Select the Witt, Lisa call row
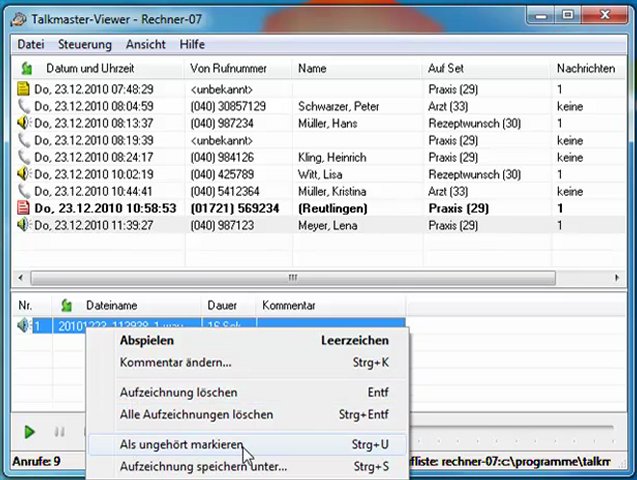This screenshot has width=637, height=480. click(319, 174)
